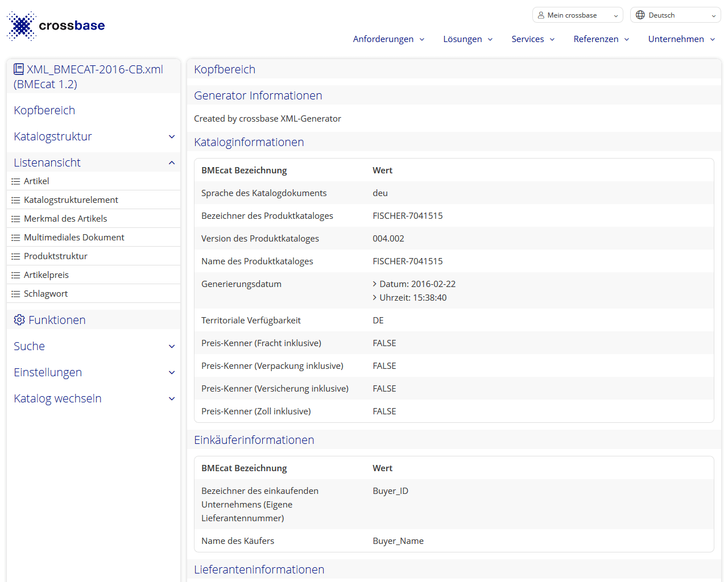Click list icon beside Multimediales Dokument
Viewport: 728px width, 582px height.
pos(16,238)
